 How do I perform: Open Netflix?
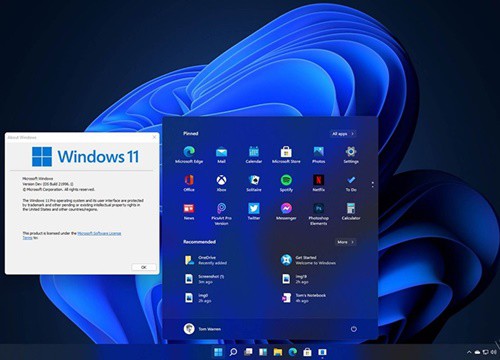(x=318, y=183)
